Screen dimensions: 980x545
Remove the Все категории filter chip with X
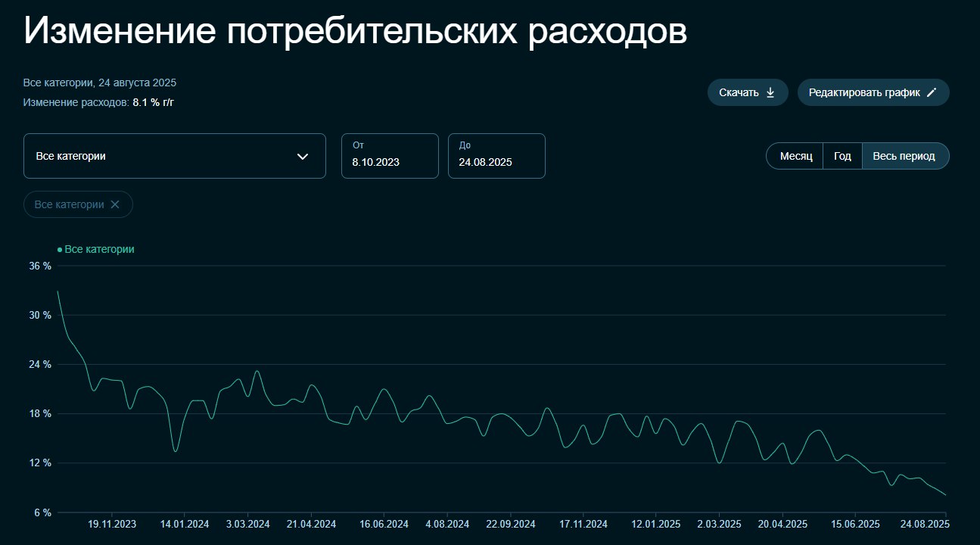[x=115, y=204]
